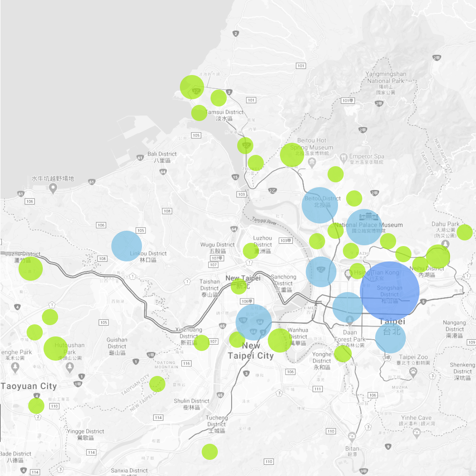Open the National Palace Museum building icon

tap(368, 217)
